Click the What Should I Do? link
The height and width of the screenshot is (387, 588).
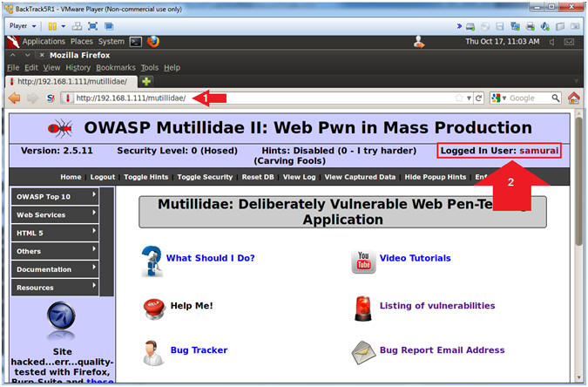[211, 258]
